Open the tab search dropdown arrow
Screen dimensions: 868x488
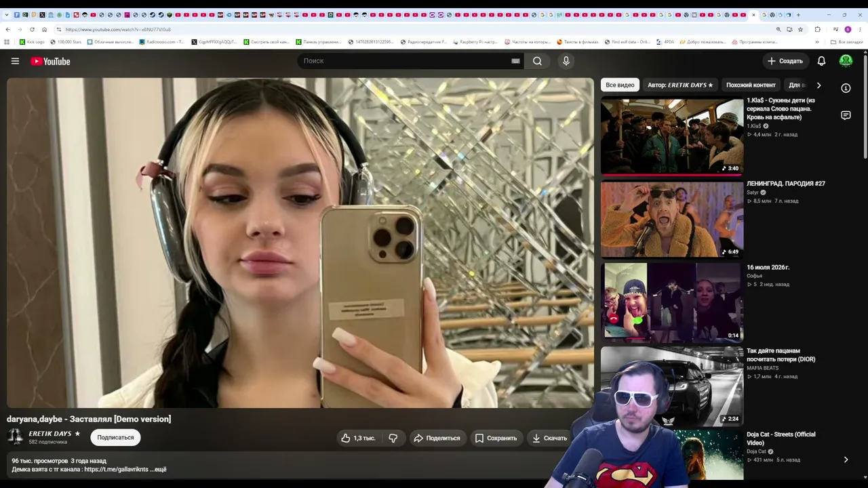(x=7, y=14)
